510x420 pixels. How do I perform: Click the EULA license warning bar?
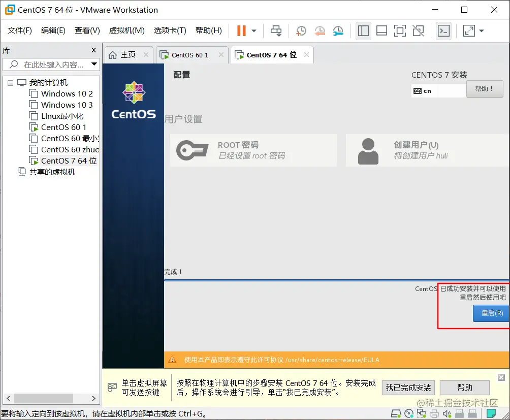click(x=337, y=360)
